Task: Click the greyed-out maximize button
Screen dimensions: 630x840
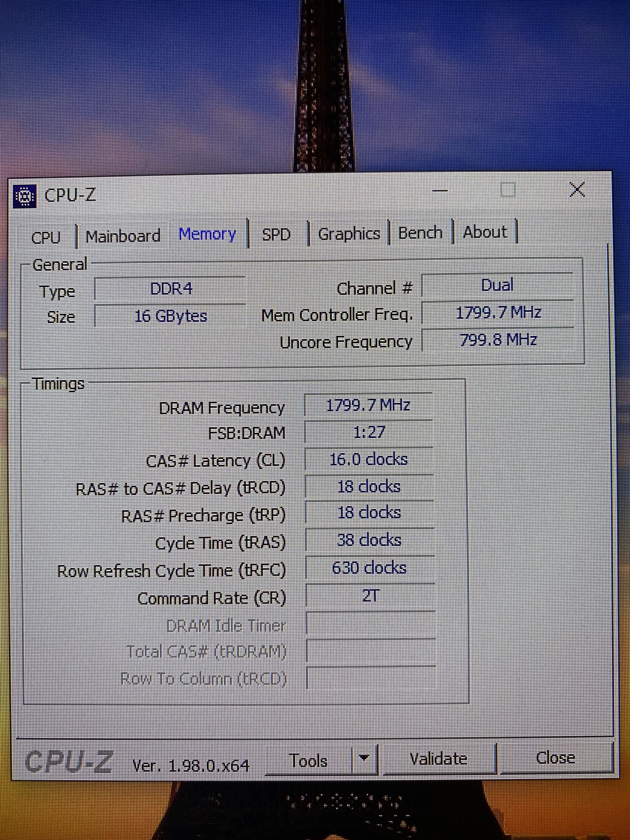Action: [x=508, y=190]
